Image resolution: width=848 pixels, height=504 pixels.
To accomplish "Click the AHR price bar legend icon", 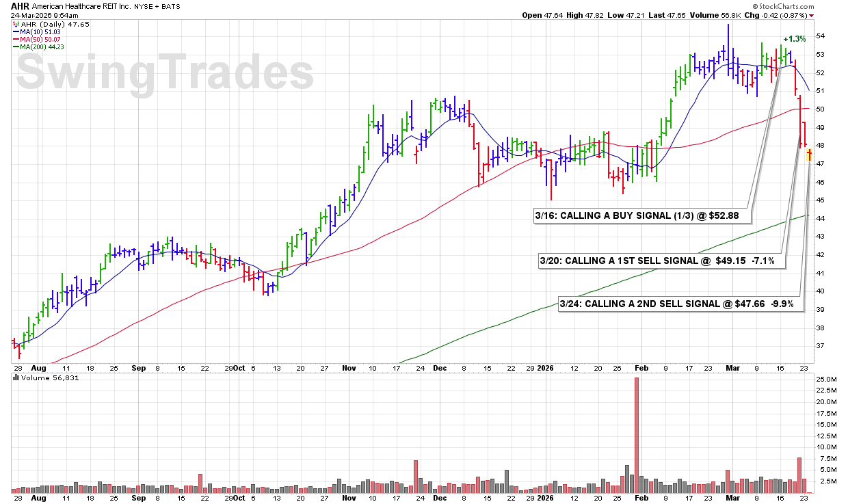I will click(x=16, y=23).
